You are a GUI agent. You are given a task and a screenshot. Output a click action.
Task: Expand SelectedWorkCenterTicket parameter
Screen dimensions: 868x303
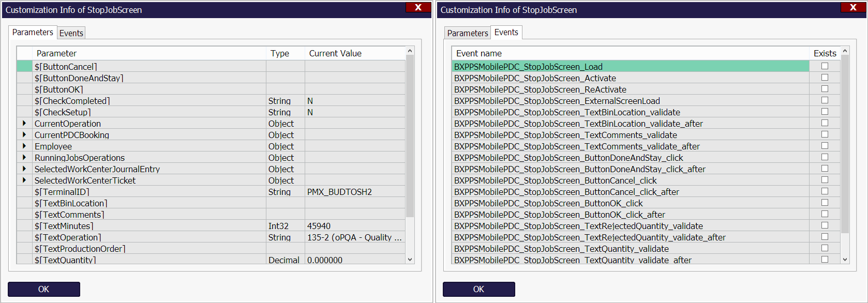pyautogui.click(x=24, y=180)
